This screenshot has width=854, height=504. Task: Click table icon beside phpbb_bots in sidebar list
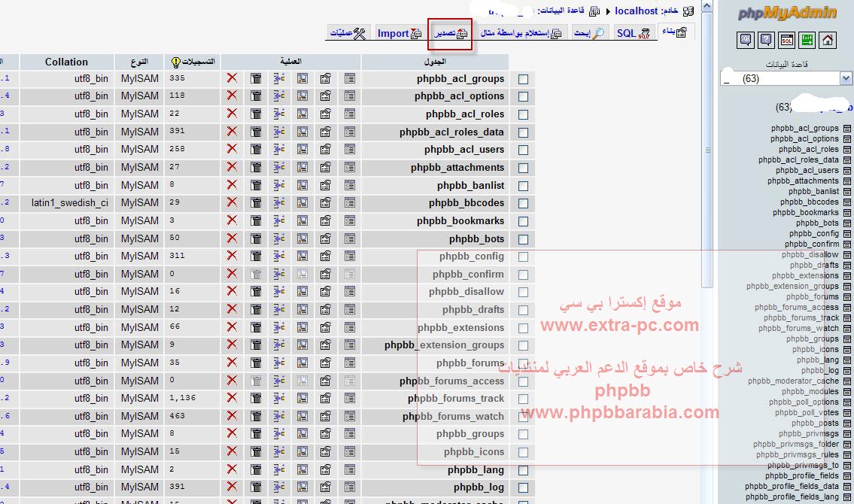[x=847, y=223]
